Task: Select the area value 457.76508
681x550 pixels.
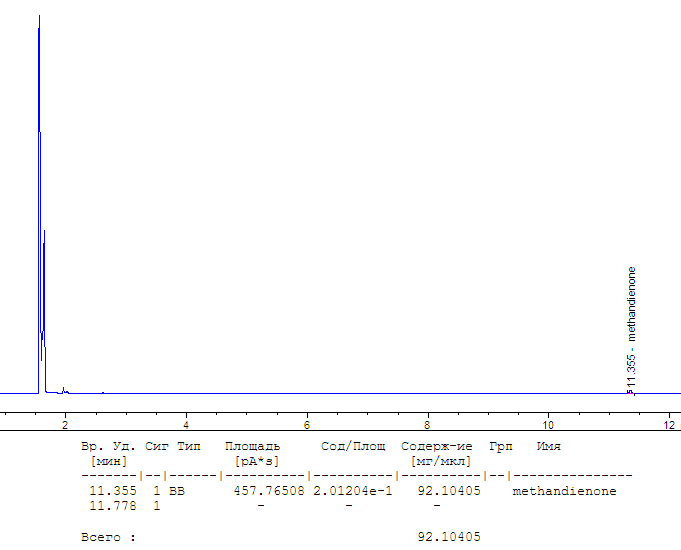Action: 268,491
